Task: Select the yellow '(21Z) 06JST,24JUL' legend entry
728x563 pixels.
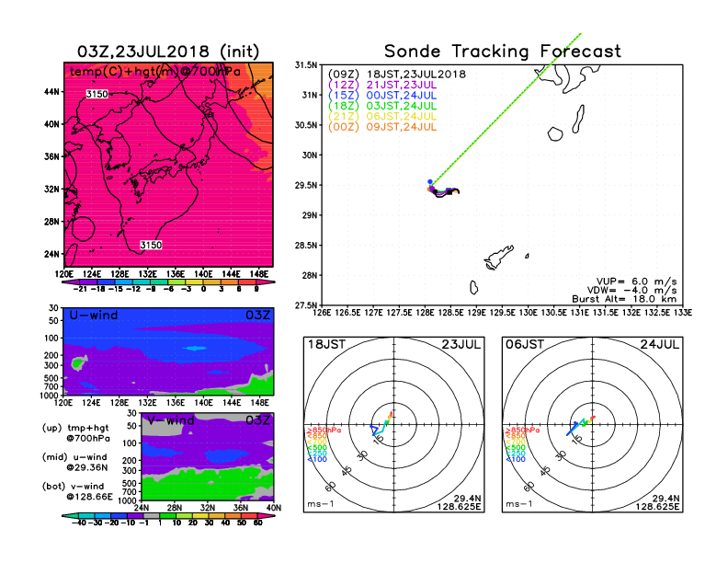Action: 382,117
